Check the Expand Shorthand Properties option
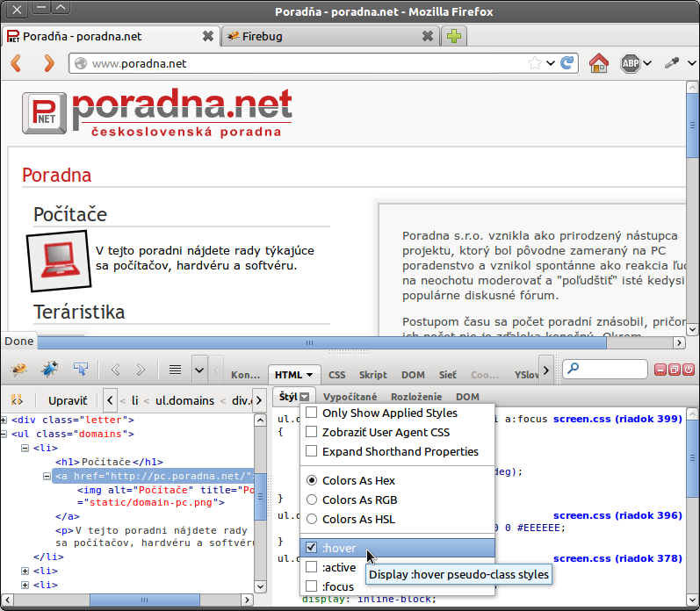 coord(312,451)
